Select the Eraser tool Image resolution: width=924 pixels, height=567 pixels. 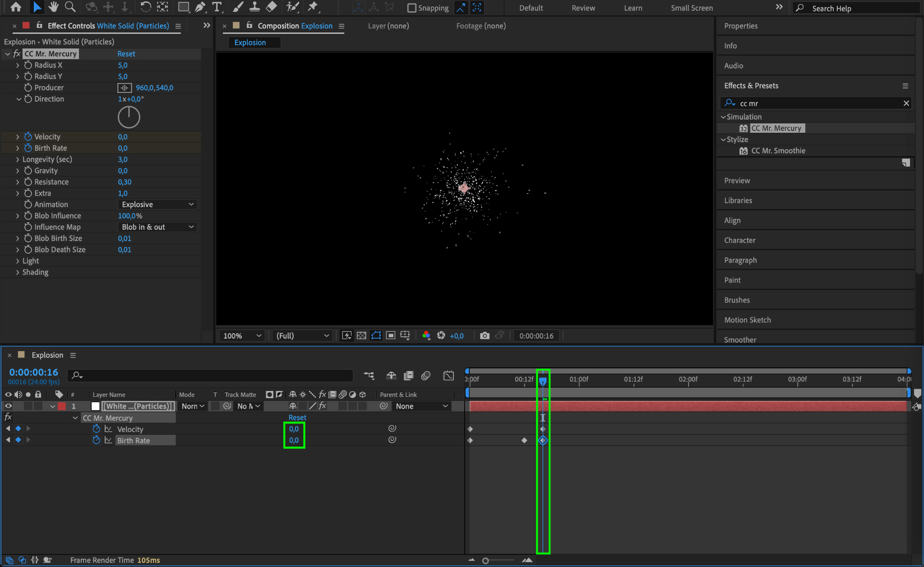pos(271,7)
